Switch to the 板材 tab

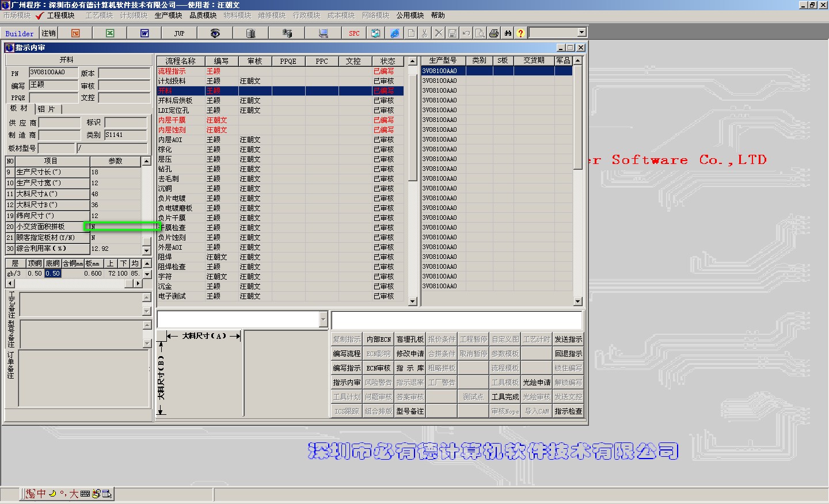click(19, 109)
